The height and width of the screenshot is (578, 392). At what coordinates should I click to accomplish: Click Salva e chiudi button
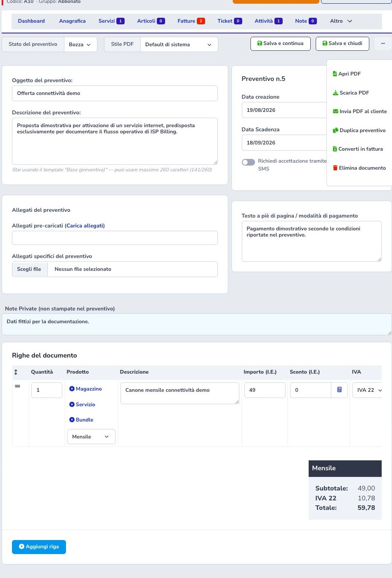(342, 44)
